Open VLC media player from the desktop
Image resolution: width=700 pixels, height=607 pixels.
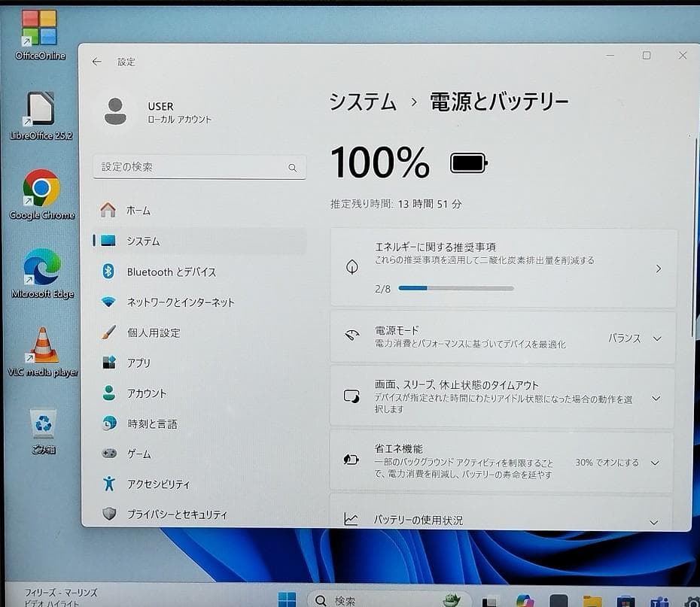[43, 344]
